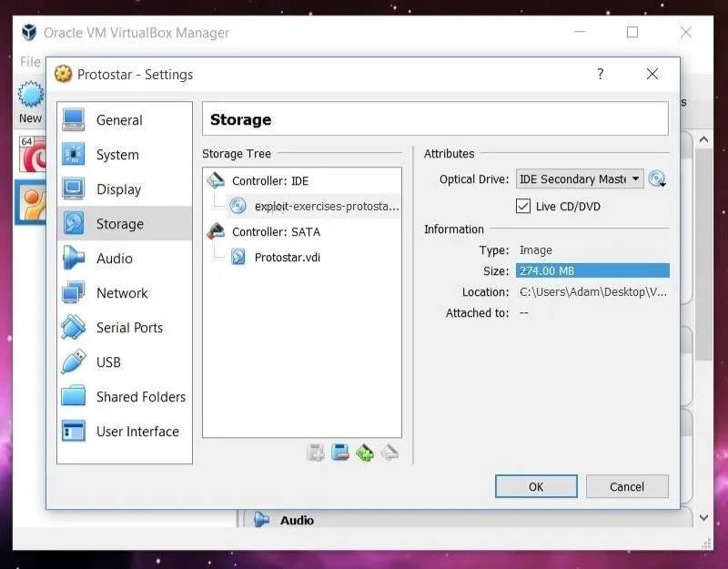Open Network settings page
Viewport: 728px width, 569px height.
(125, 292)
